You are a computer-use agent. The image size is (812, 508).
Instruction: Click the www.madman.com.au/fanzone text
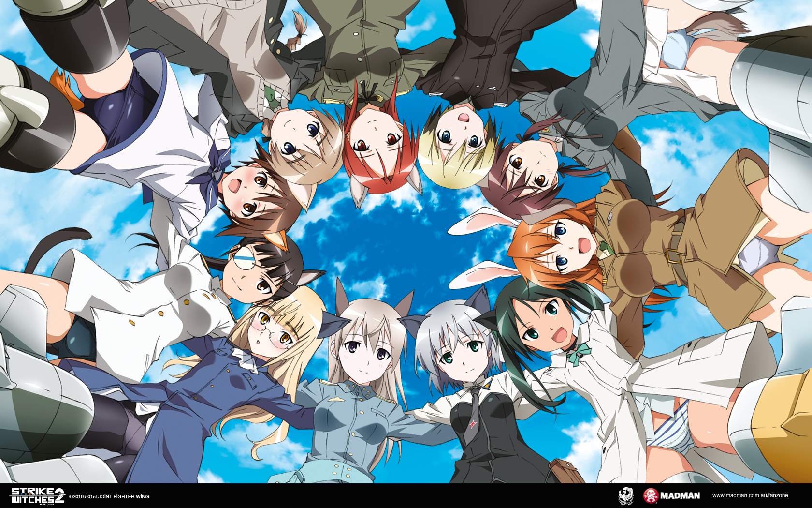(750, 495)
